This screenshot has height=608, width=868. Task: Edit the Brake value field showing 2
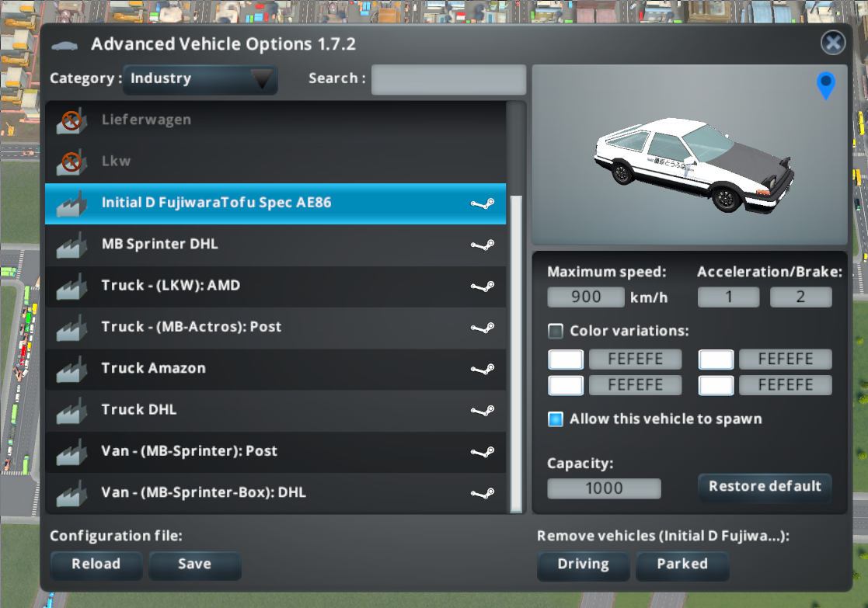tap(800, 297)
